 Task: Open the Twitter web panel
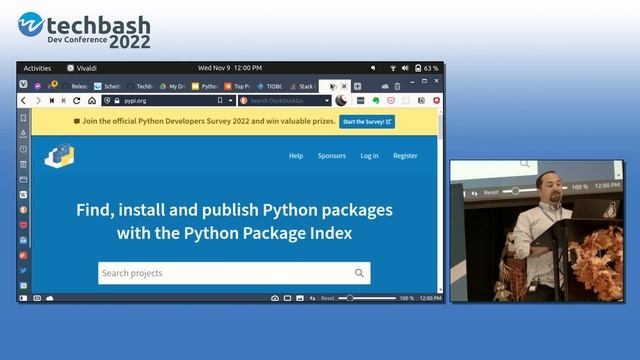pos(23,270)
